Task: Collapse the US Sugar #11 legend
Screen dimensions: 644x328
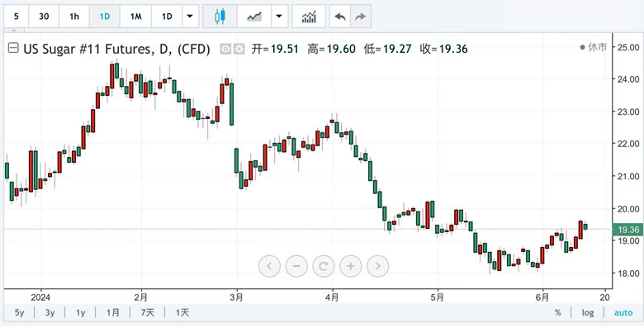Action: [13, 49]
